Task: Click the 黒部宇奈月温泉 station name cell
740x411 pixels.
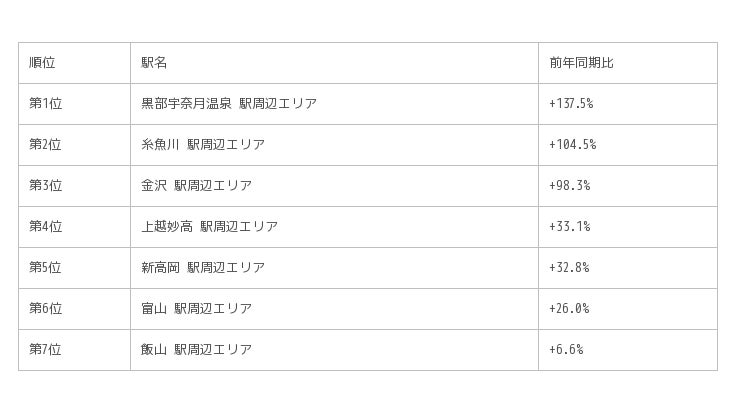Action: [229, 104]
